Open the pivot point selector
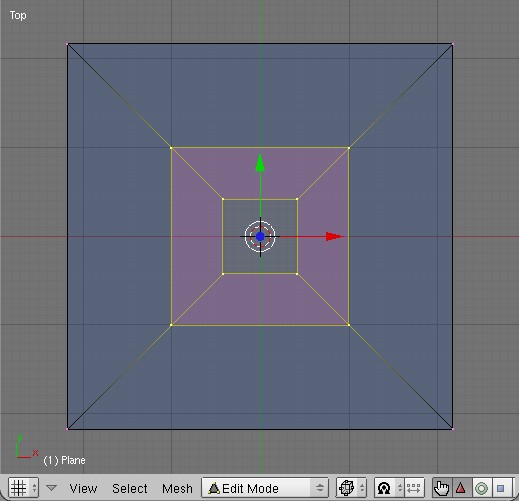 [389, 488]
